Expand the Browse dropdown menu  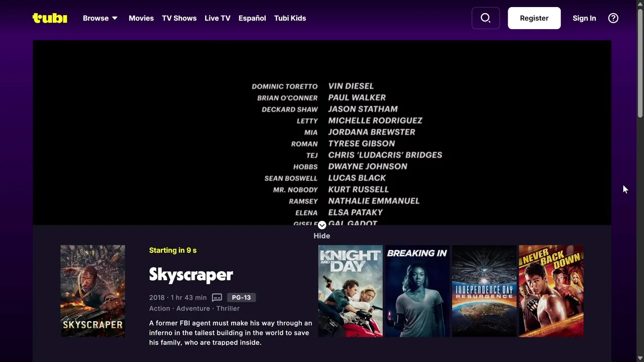pos(100,18)
